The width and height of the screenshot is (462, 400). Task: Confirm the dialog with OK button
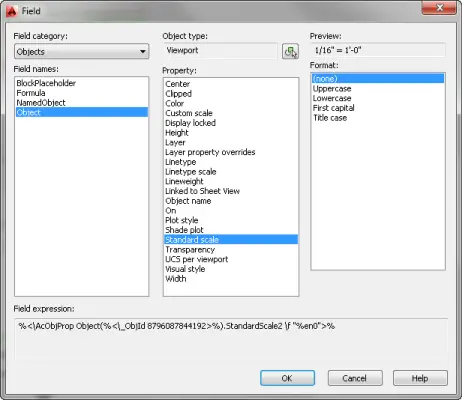[287, 378]
